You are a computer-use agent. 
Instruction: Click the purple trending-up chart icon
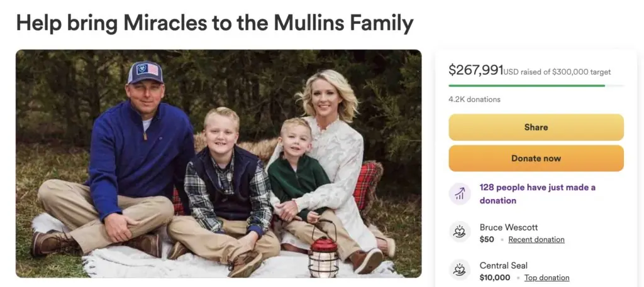click(460, 193)
